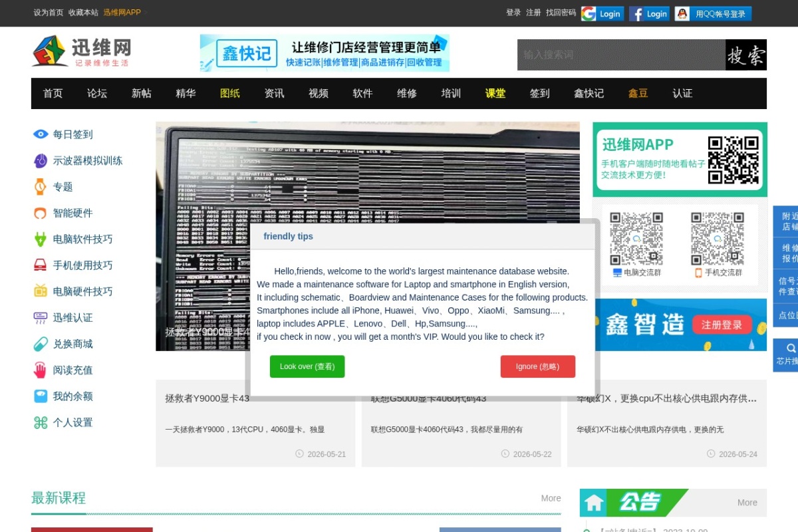Click the orange 迅维网APP top link
The image size is (798, 532).
(122, 13)
